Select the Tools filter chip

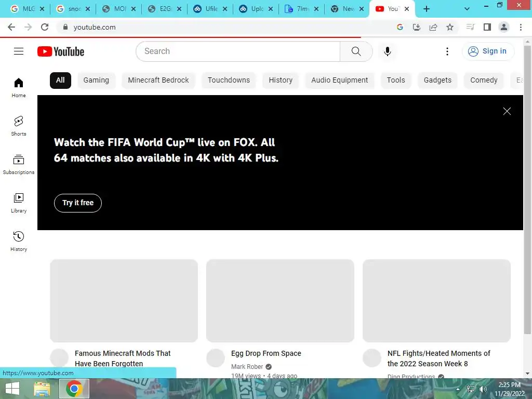click(396, 81)
